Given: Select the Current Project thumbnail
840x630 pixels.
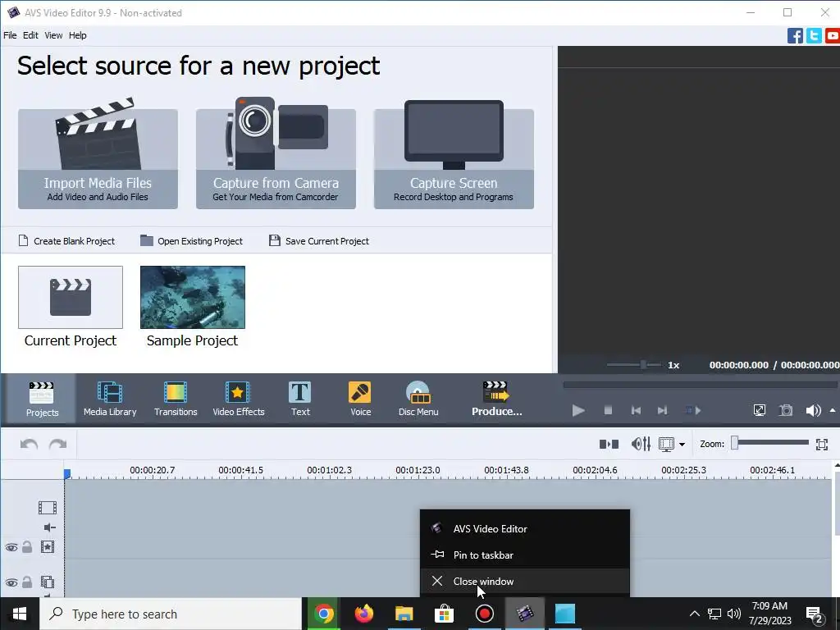Looking at the screenshot, I should click(x=71, y=297).
